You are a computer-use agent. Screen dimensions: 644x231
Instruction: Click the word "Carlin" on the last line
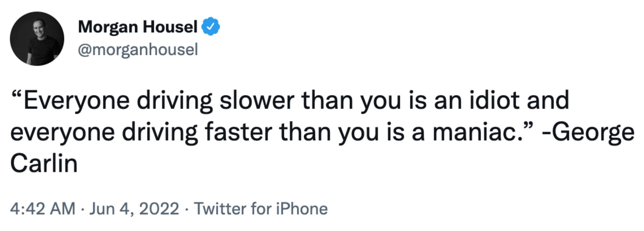pos(44,164)
